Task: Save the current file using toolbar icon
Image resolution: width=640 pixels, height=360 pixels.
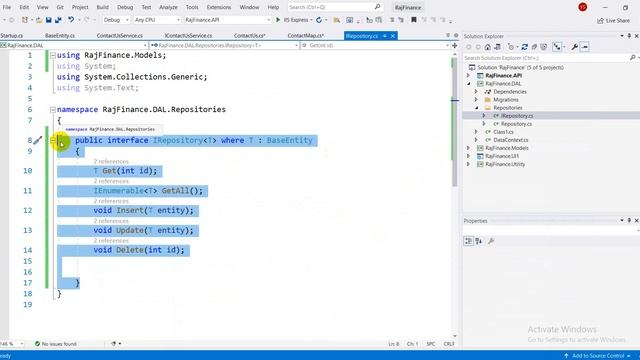Action: (x=49, y=20)
